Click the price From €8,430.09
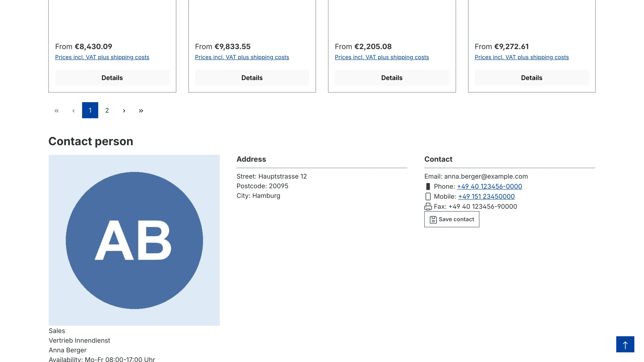This screenshot has height=362, width=644. tap(84, 46)
